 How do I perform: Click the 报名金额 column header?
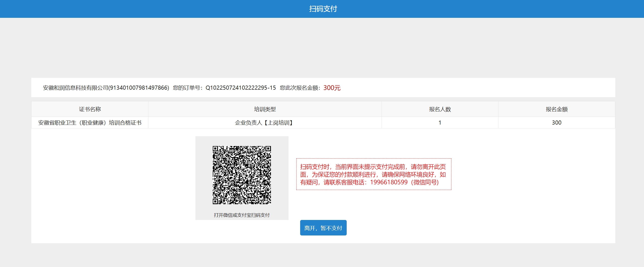pos(557,109)
